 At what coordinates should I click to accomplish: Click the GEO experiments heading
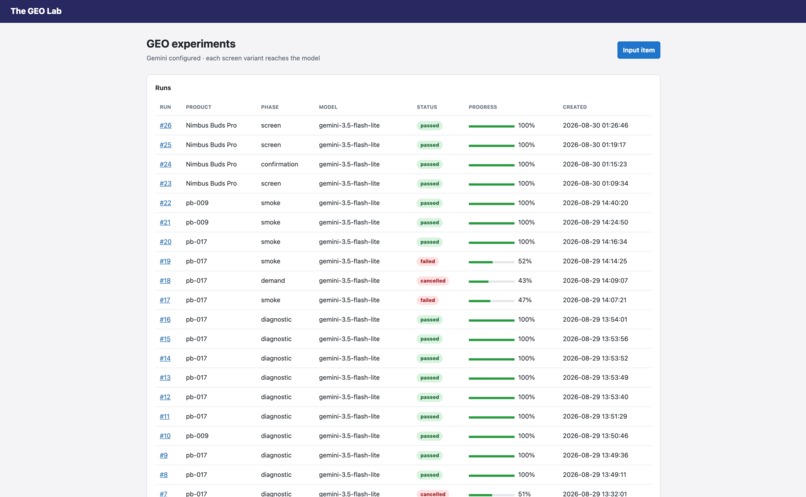click(191, 44)
